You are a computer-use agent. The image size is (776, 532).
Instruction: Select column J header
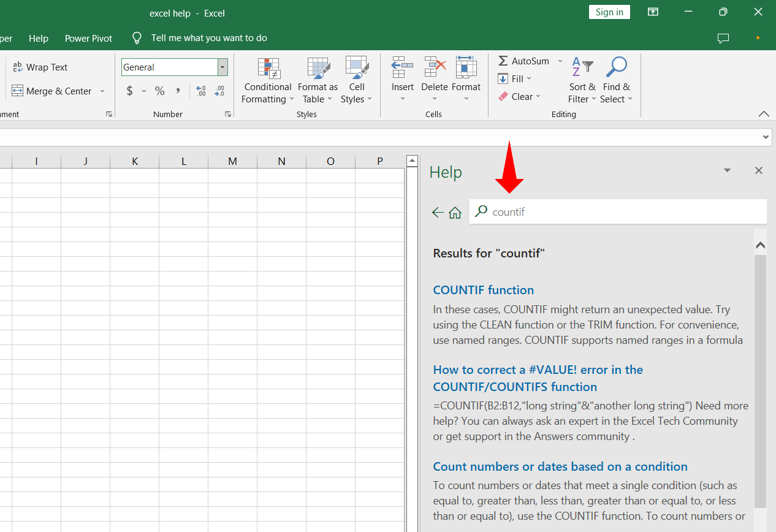[x=85, y=161]
